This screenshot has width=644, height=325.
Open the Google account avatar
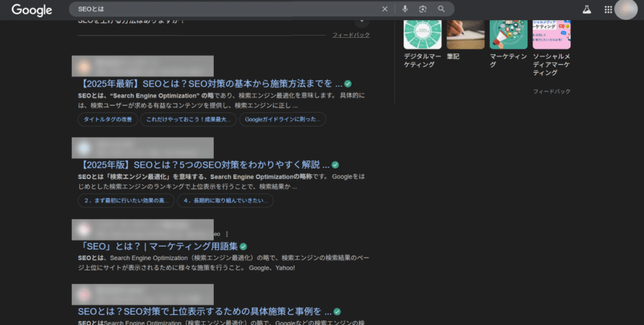tap(626, 9)
